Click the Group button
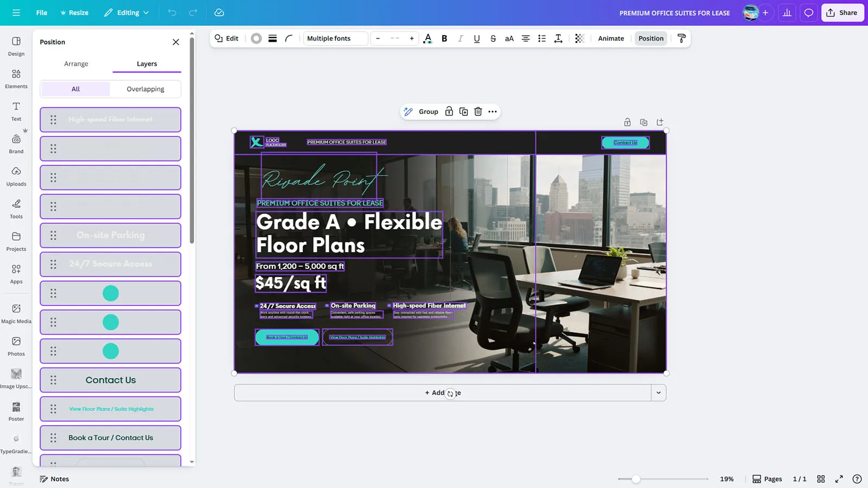This screenshot has width=868, height=488. [421, 112]
